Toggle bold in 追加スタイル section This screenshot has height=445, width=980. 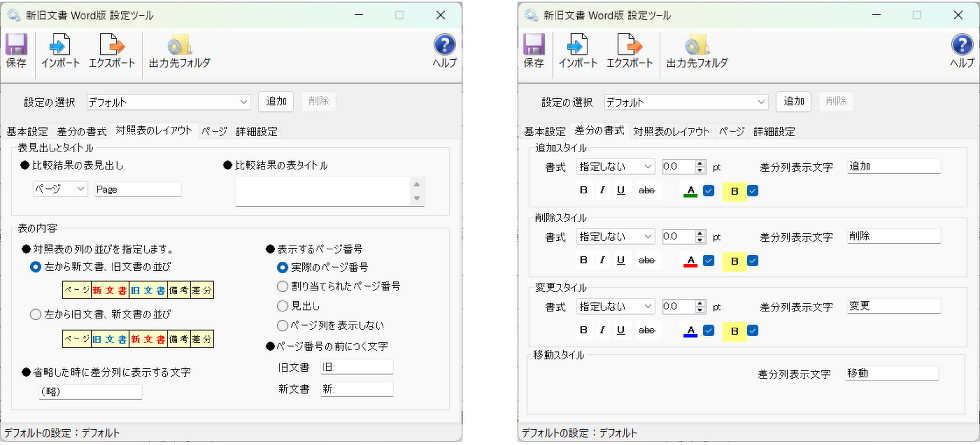[584, 191]
